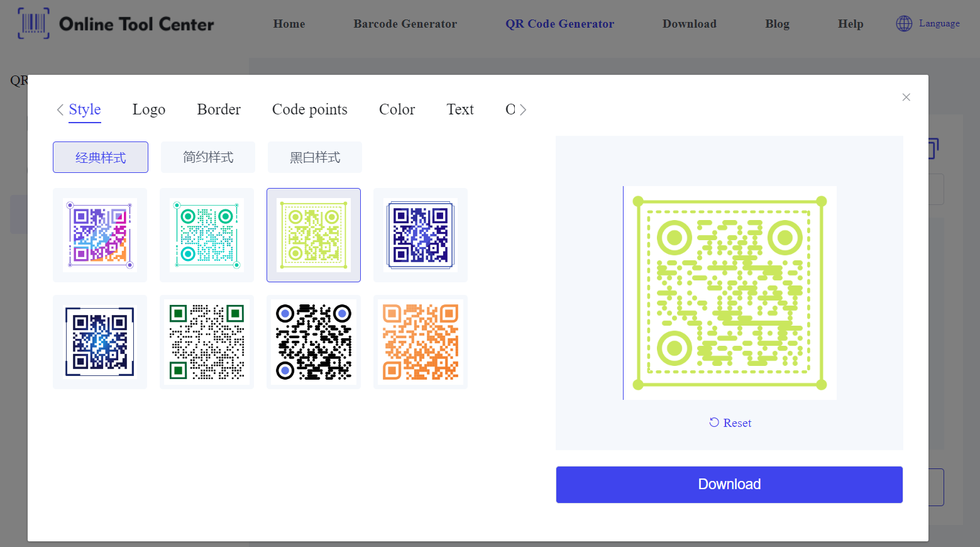
Task: Click the Reset link under the preview
Action: 730,423
